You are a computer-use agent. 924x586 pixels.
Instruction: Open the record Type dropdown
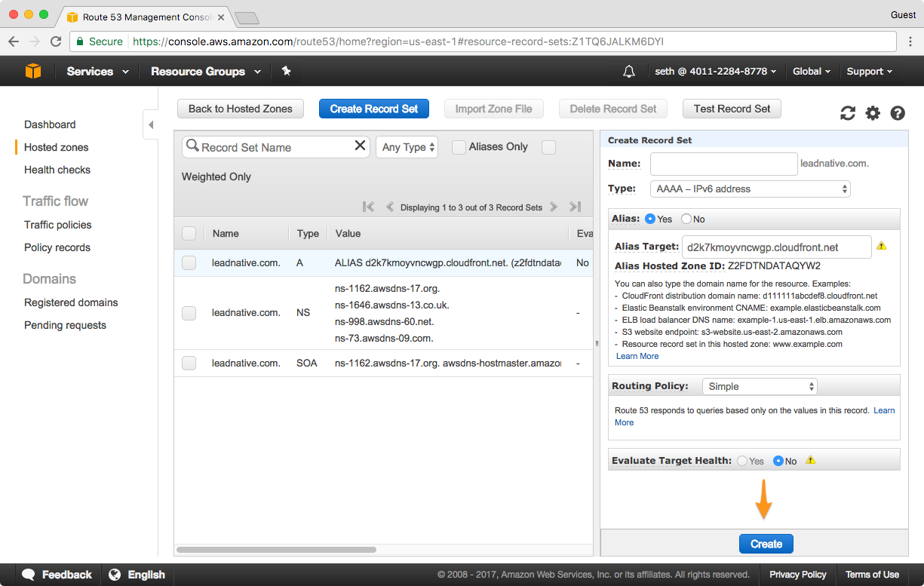[x=750, y=189]
